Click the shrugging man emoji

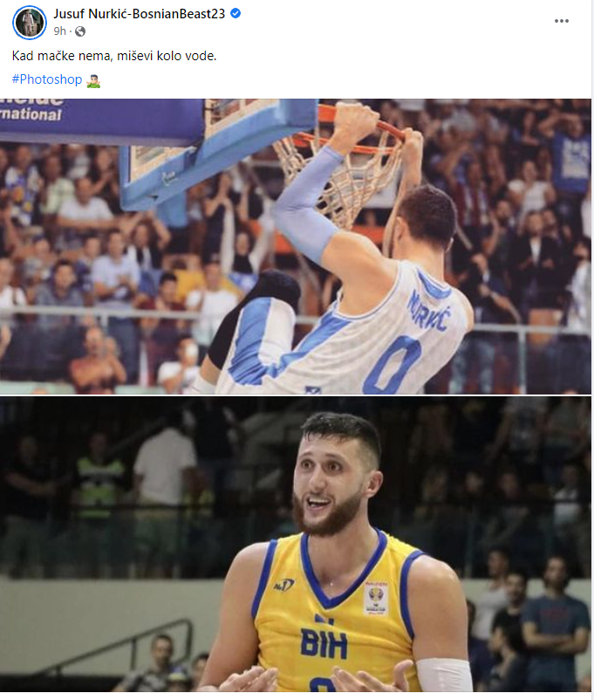coord(93,80)
